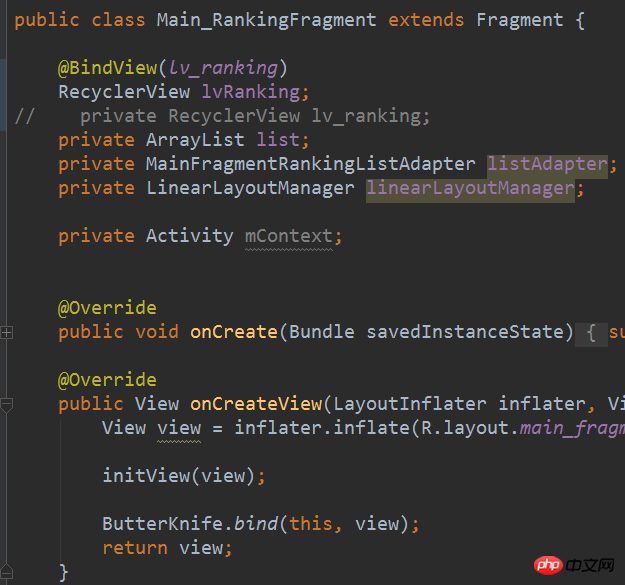The height and width of the screenshot is (585, 625).
Task: Click the underlined mContext variable
Action: (x=289, y=236)
